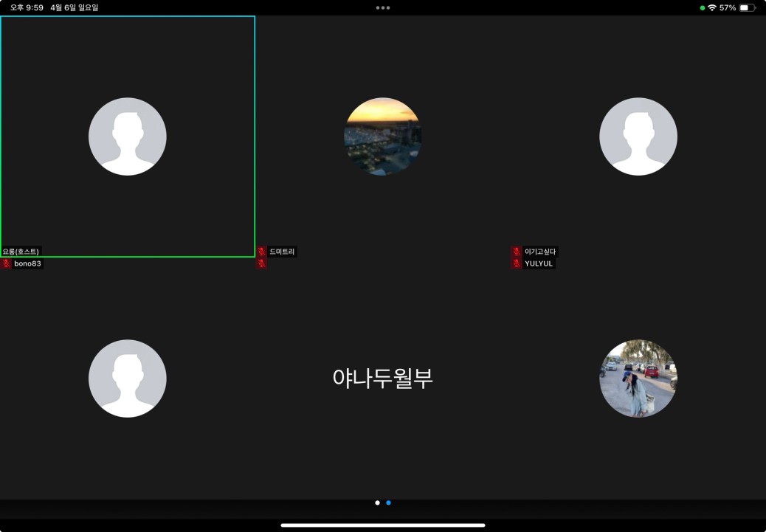Tap the clock showing 오후 9:59
766x532 pixels.
tap(27, 7)
